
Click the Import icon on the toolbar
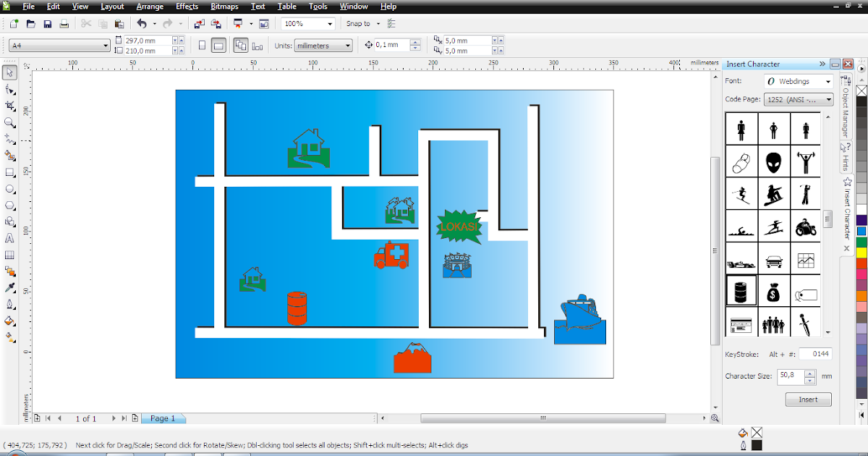point(200,24)
